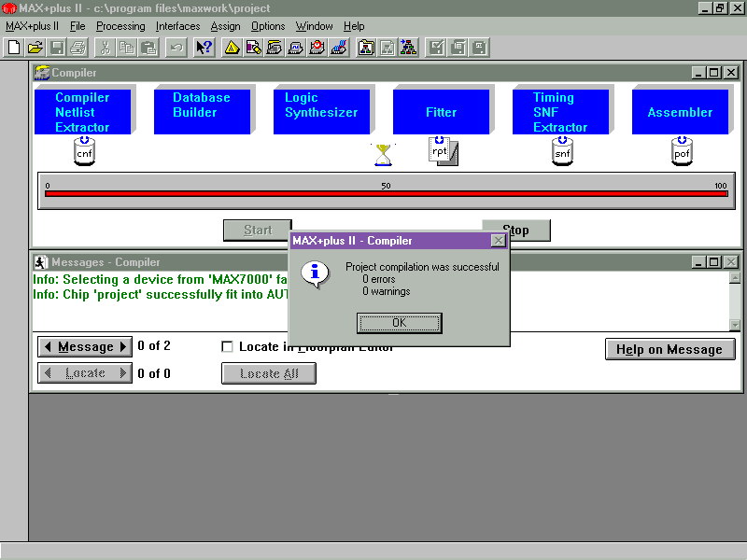Activate the context-sensitive help pointer icon
This screenshot has height=560, width=747.
point(204,48)
